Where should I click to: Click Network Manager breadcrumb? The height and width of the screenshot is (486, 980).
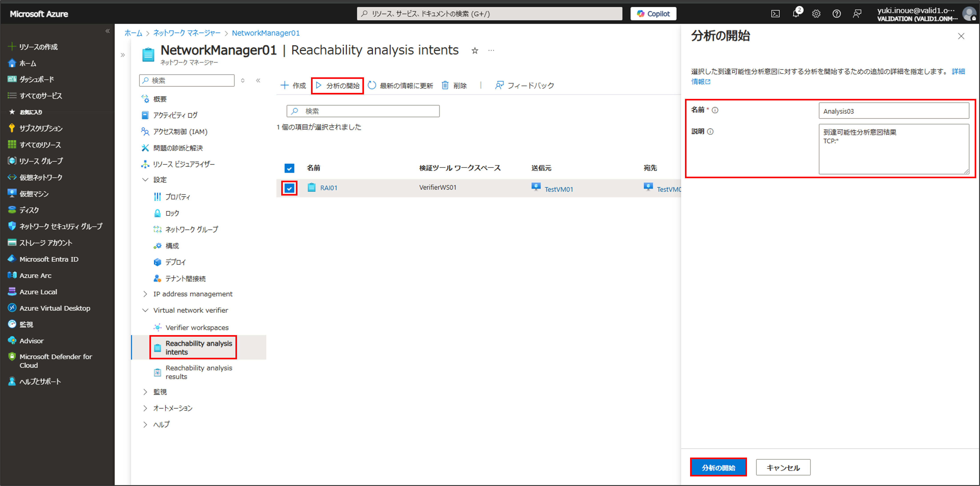pyautogui.click(x=187, y=33)
